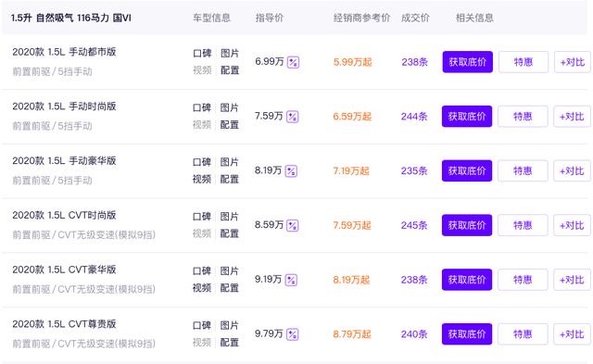This screenshot has height=364, width=593.
Task: Open the 7.59万 price calculator icon
Action: pyautogui.click(x=293, y=117)
